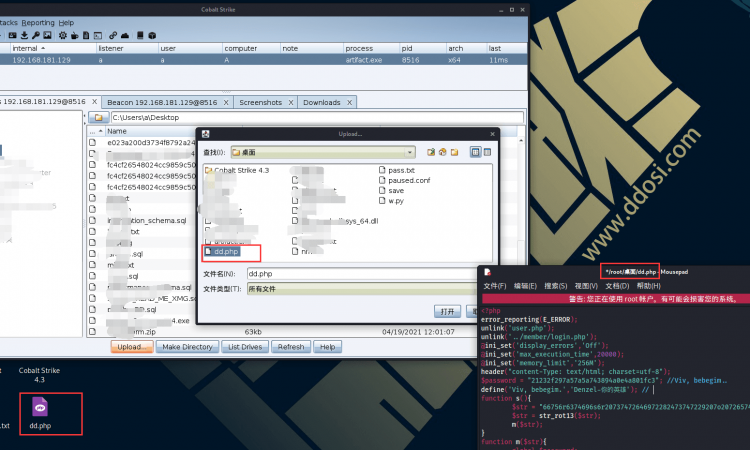750x450 pixels.
Task: Open the 桌面 look-in dropdown
Action: 323,152
